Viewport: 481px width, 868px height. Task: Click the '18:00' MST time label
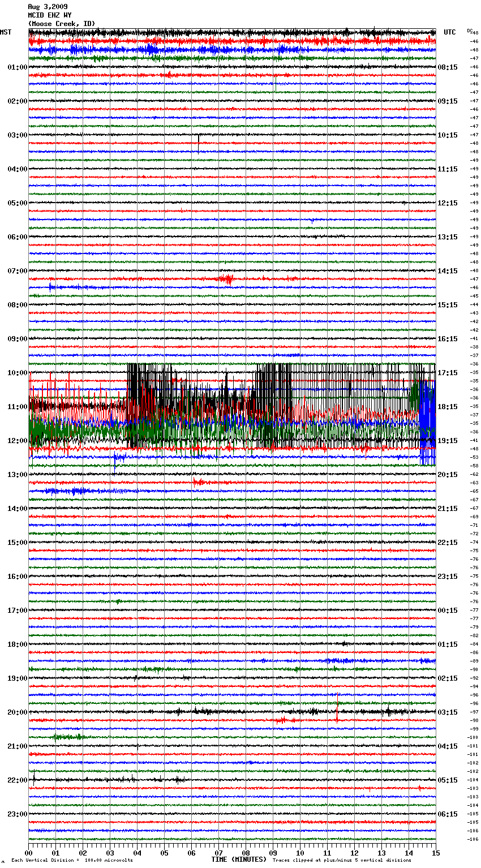pyautogui.click(x=18, y=644)
